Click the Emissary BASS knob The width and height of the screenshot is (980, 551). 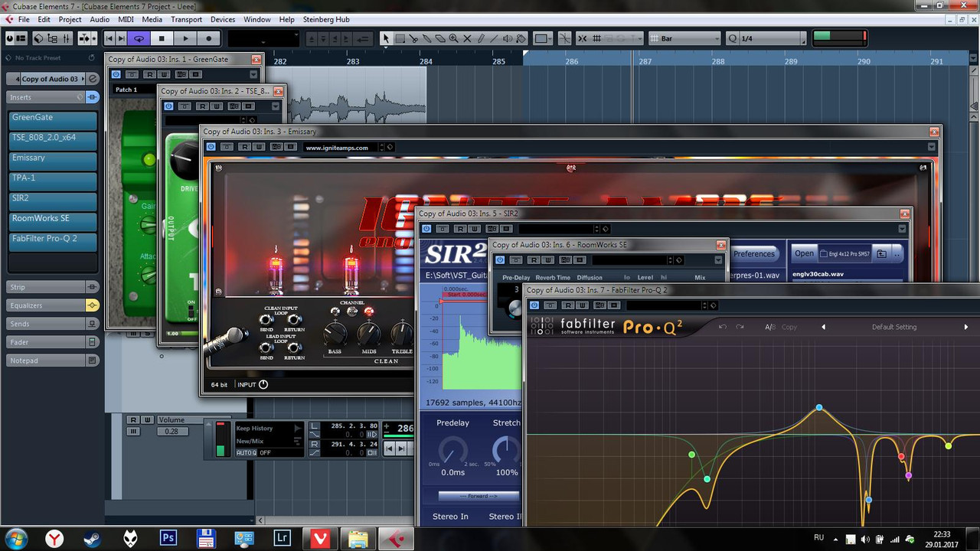pyautogui.click(x=335, y=334)
